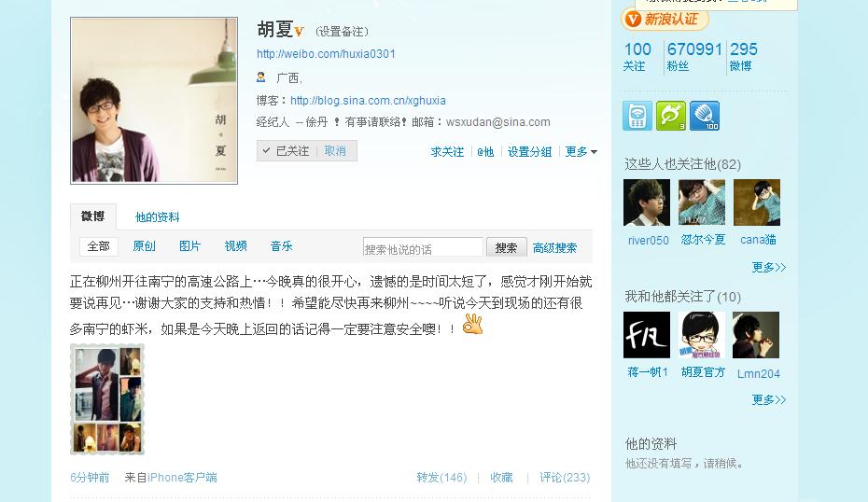This screenshot has height=502, width=868.
Task: Click the 搜索他说的话 search field
Action: (423, 248)
